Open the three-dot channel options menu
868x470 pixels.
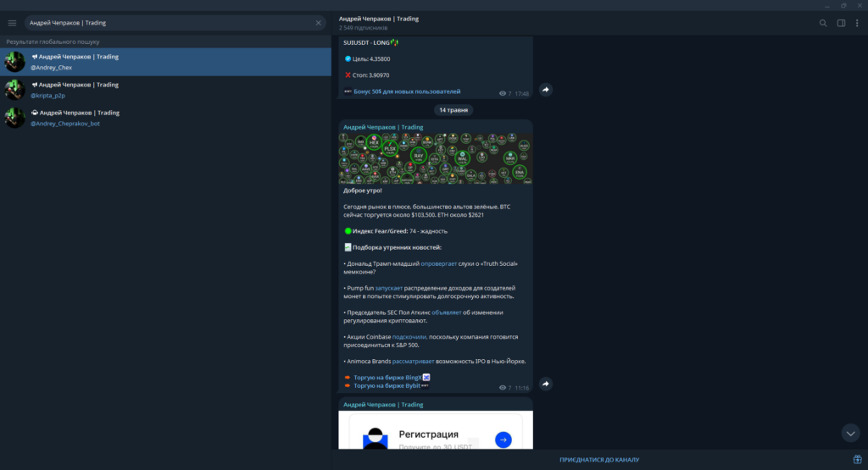[x=857, y=23]
